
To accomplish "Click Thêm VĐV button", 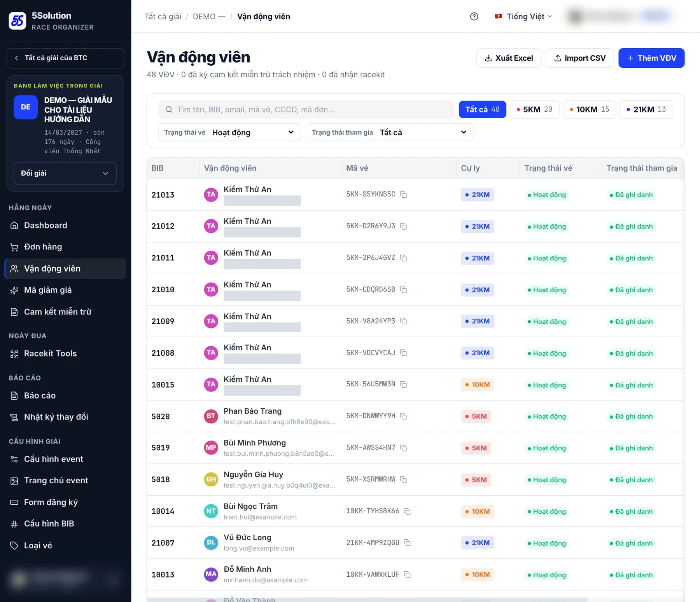I will pos(651,58).
